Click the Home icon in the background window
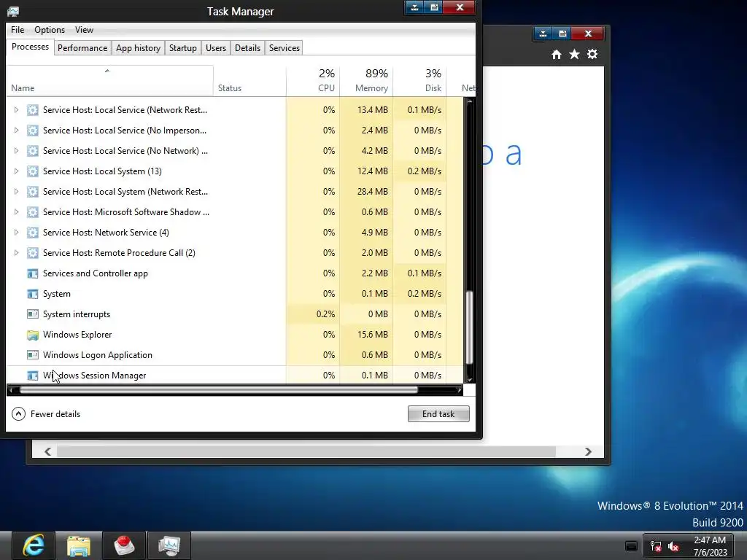The width and height of the screenshot is (747, 560). 557,54
